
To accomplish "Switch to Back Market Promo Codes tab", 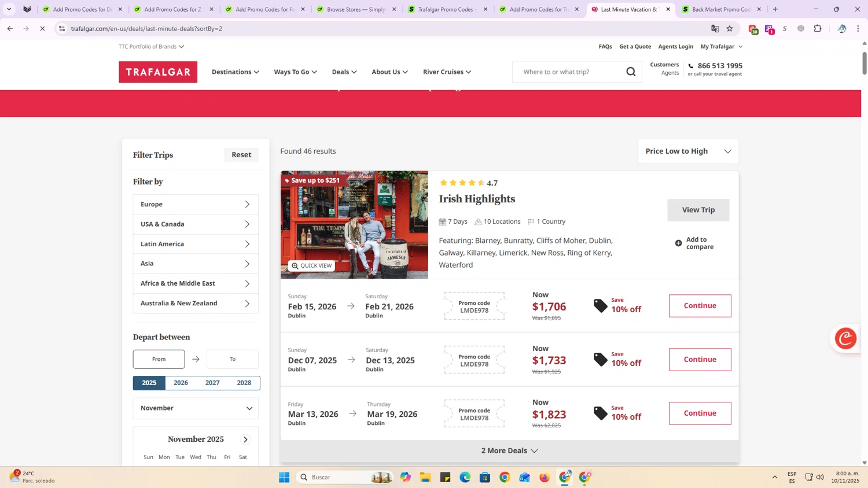I will 720,9.
